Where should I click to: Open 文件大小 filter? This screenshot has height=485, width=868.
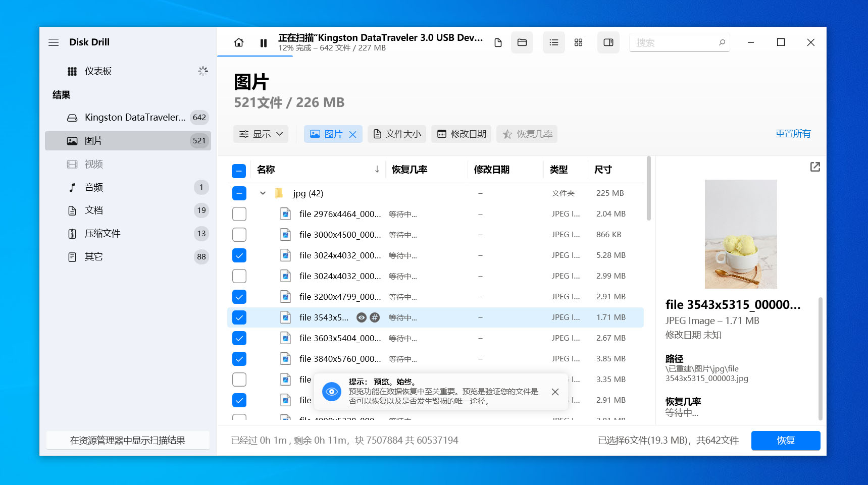tap(397, 134)
